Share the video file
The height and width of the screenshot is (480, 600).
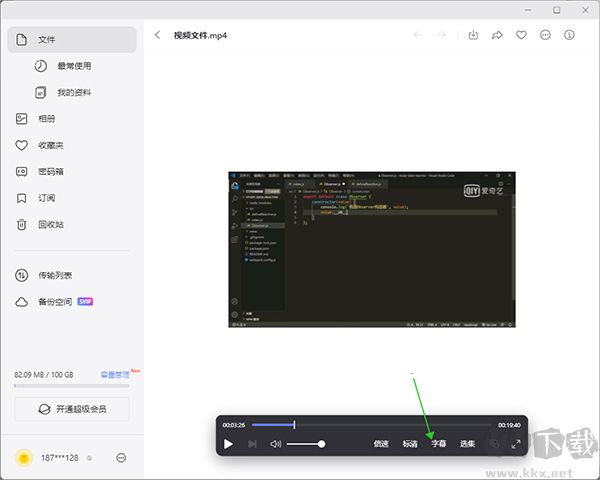pyautogui.click(x=497, y=35)
